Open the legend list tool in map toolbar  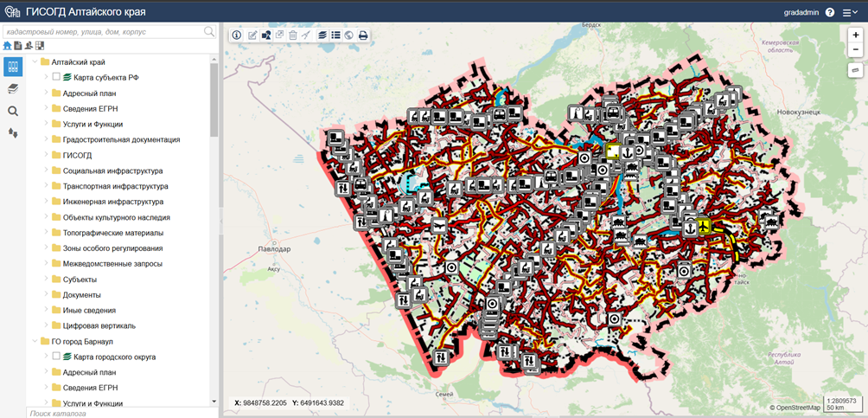coord(335,35)
